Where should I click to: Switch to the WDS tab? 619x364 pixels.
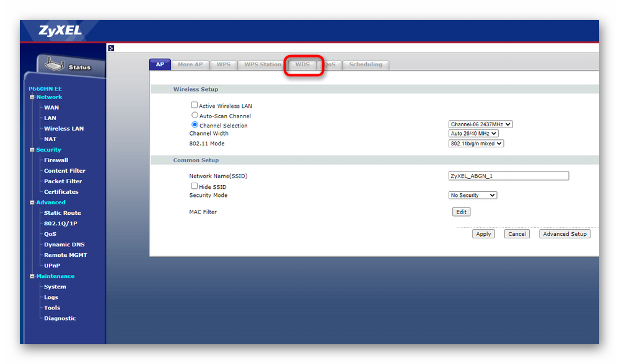click(302, 64)
